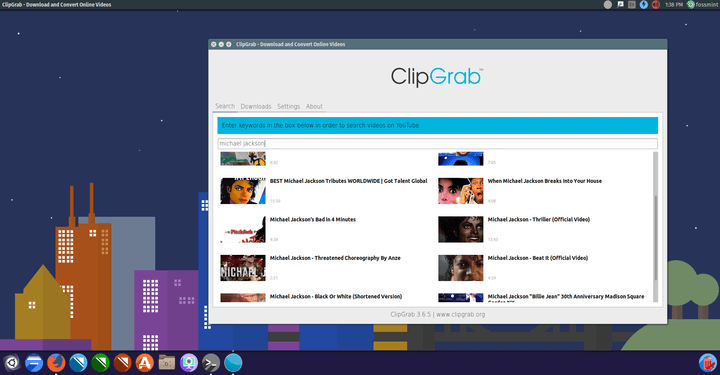This screenshot has width=720, height=375.
Task: Open the Settings tab
Action: [288, 106]
